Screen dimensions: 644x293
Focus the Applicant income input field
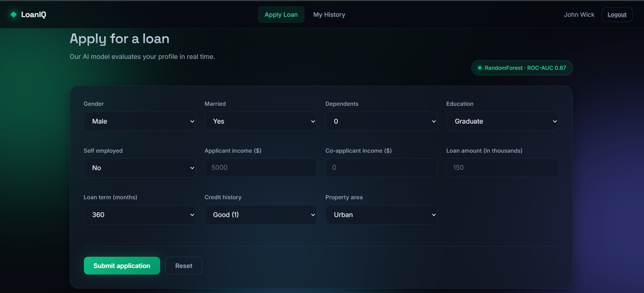coord(260,167)
